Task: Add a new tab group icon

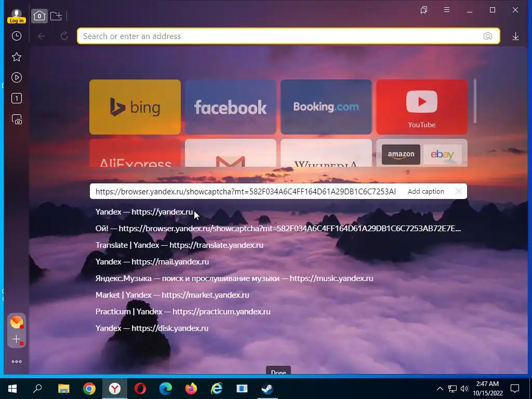Action: pyautogui.click(x=56, y=16)
